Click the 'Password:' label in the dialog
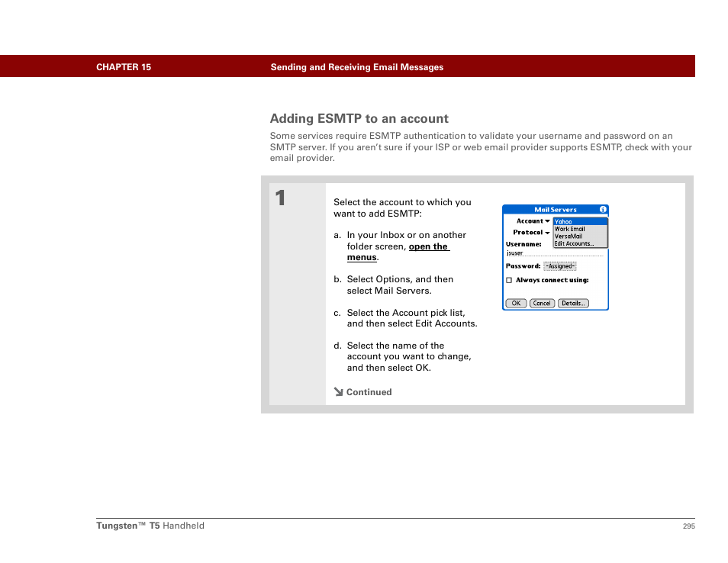 [x=523, y=266]
